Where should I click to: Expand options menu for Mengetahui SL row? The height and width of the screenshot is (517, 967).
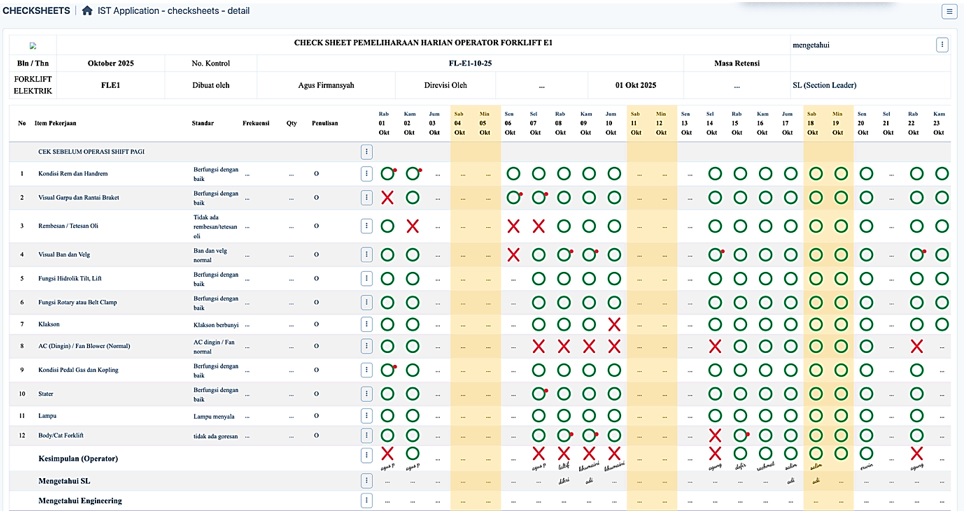pos(367,481)
